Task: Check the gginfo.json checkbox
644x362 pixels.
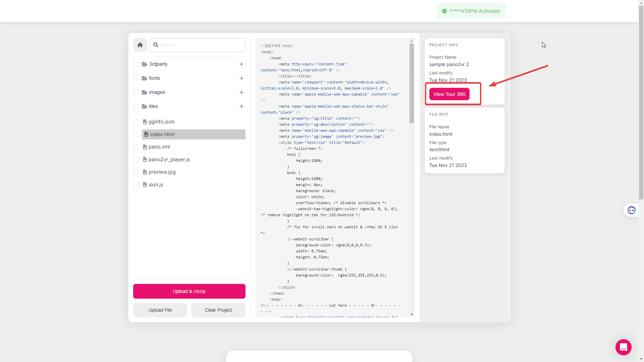Action: click(136, 122)
